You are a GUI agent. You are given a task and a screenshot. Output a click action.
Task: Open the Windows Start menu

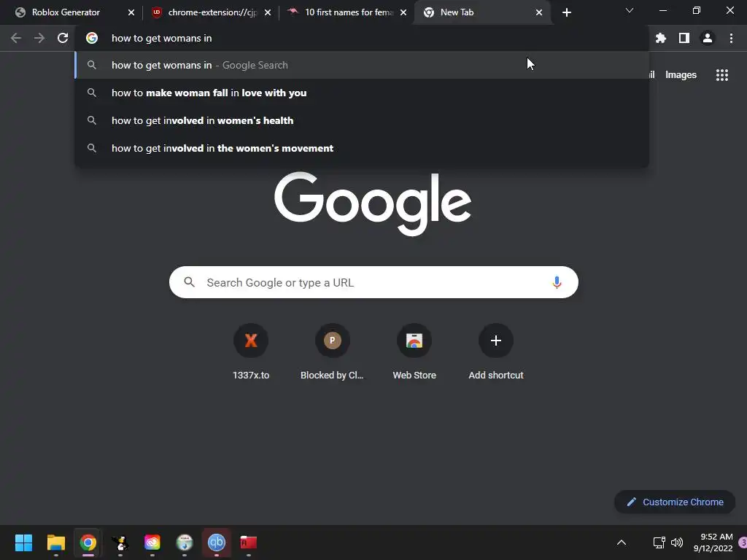click(x=23, y=542)
